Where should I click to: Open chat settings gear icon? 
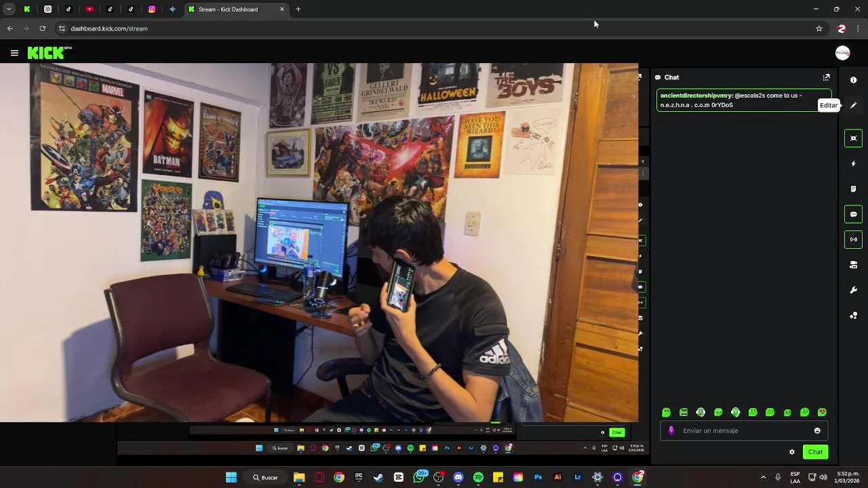tap(791, 452)
